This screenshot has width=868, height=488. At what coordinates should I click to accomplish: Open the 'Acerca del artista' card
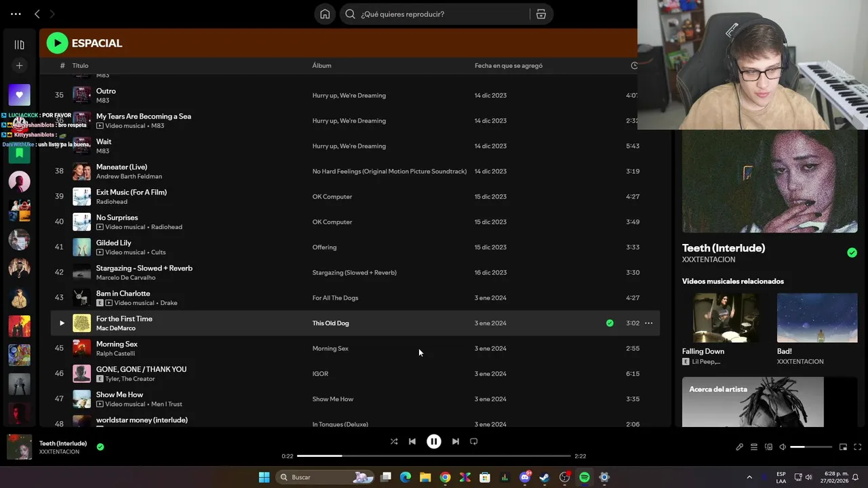tap(770, 402)
